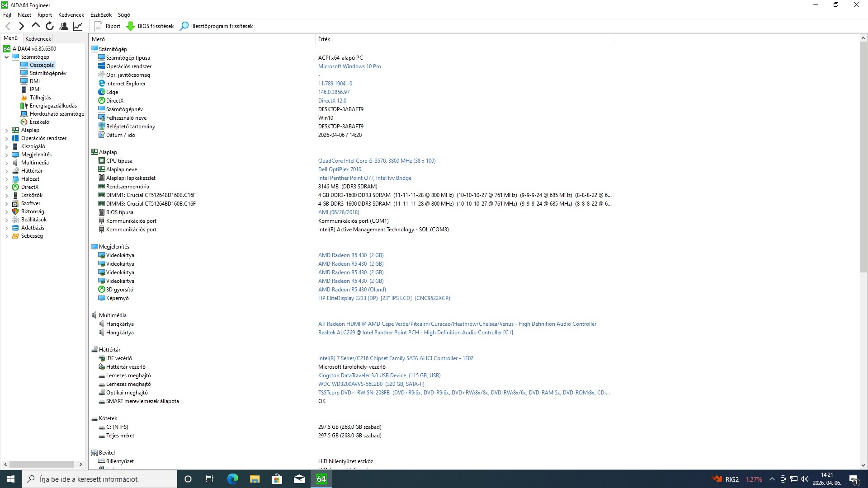Open the Eszközök menu
This screenshot has width=868, height=488.
100,15
